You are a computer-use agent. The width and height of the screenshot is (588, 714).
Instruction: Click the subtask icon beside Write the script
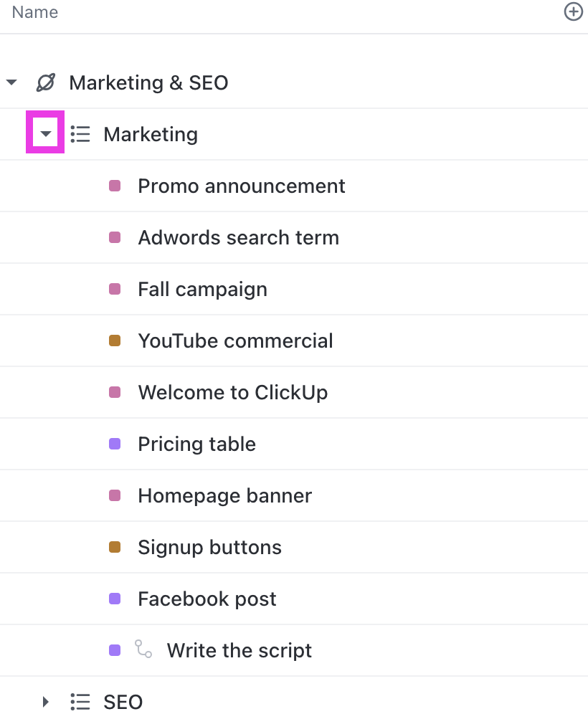(143, 649)
